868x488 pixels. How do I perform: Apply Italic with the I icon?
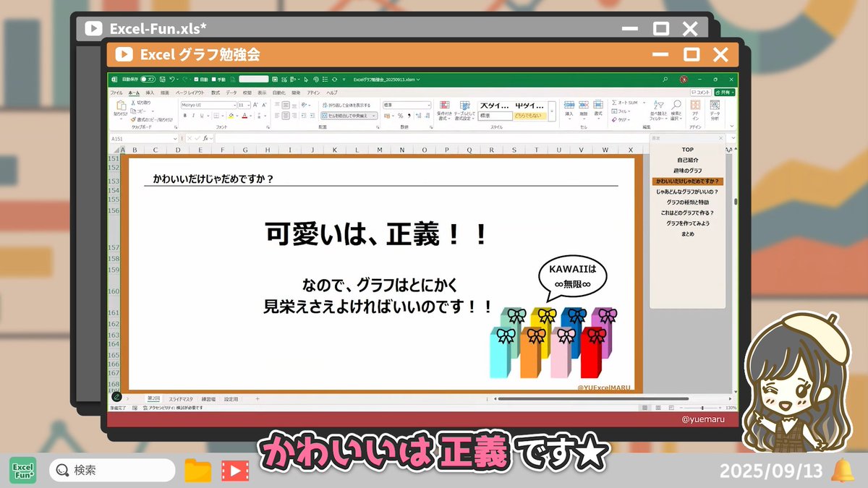(193, 116)
